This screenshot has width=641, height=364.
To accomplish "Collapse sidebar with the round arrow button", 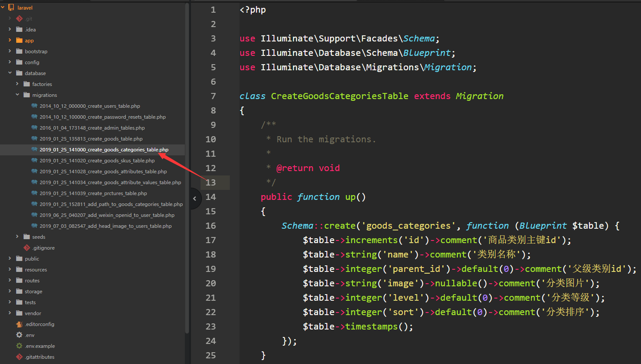I will [x=195, y=199].
